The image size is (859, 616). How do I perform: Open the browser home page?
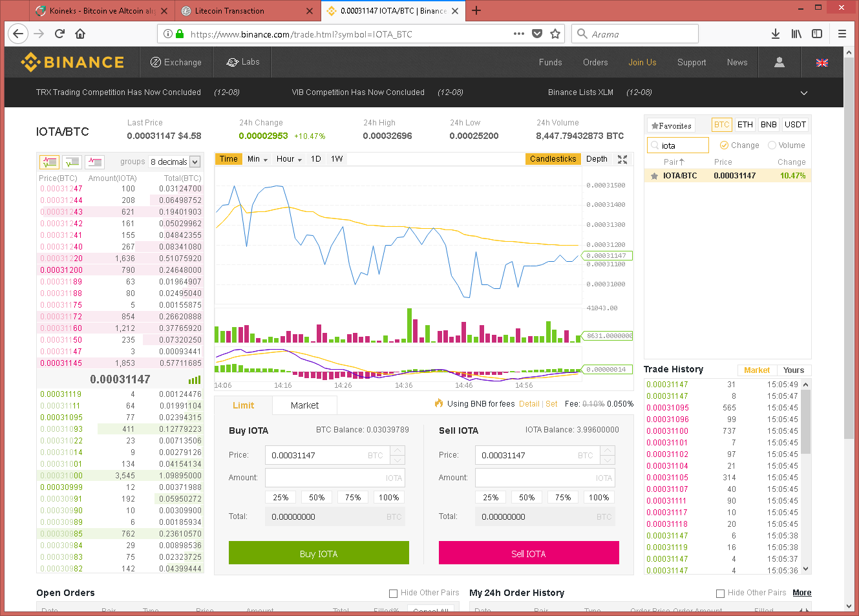click(x=80, y=34)
